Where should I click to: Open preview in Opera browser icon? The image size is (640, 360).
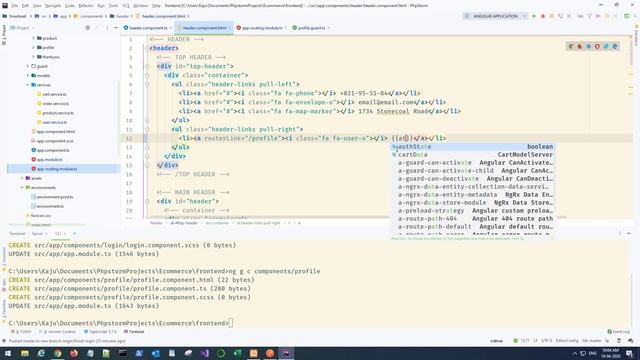[597, 47]
